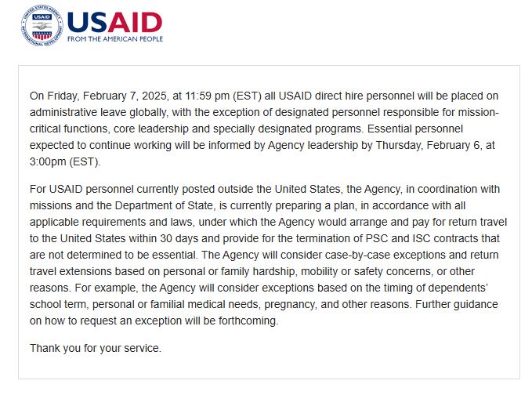Click the USAID circular seal emblem
Screen dimensions: 532x395
point(42,26)
